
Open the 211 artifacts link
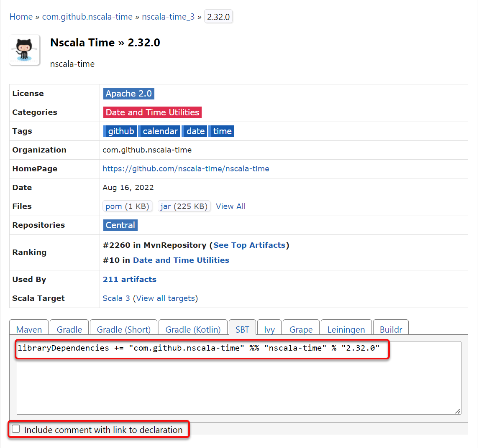pos(130,279)
